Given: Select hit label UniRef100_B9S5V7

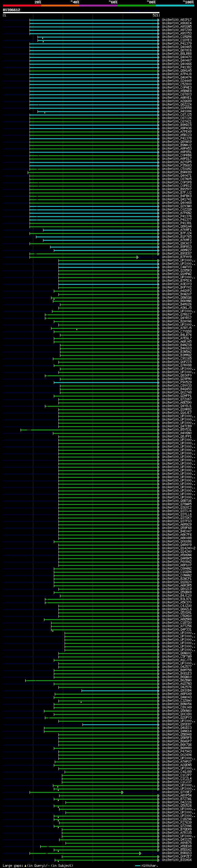Looking at the screenshot, I should [177, 189].
